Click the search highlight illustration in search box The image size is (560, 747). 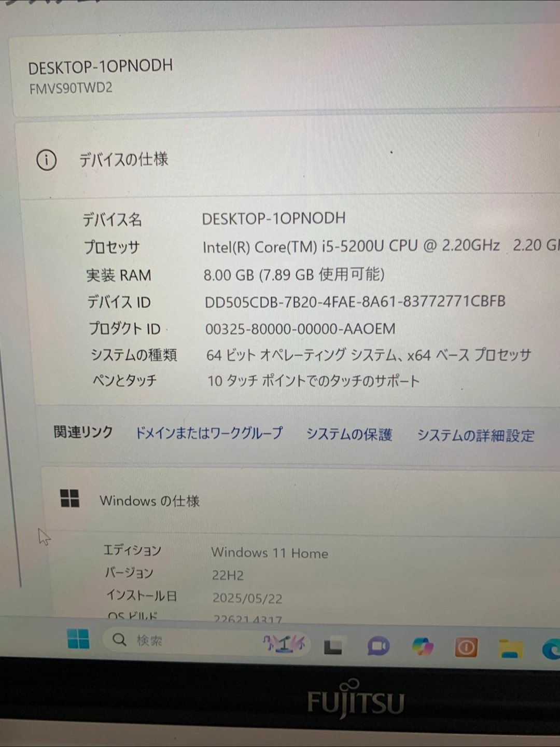[284, 644]
